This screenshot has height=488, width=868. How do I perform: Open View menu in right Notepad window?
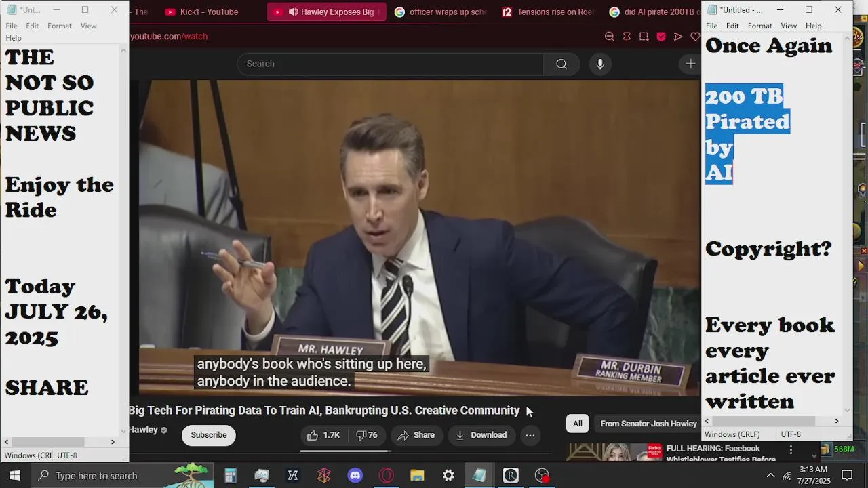(789, 26)
